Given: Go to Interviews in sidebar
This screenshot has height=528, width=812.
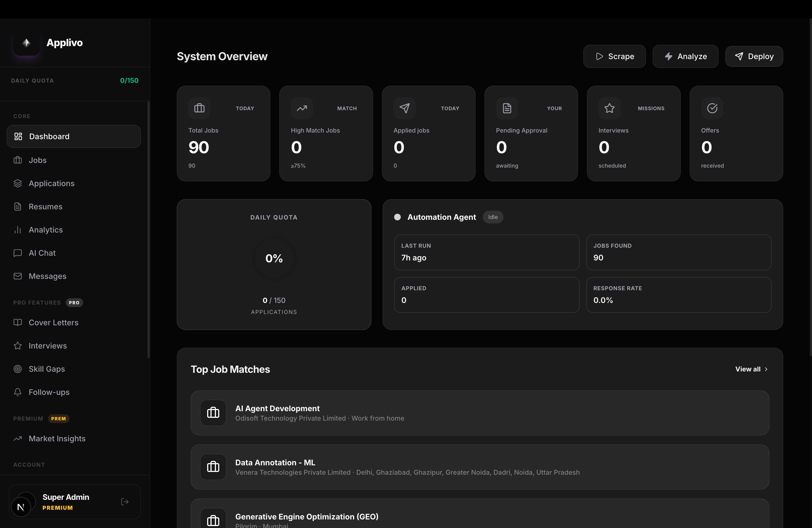Looking at the screenshot, I should tap(74, 345).
